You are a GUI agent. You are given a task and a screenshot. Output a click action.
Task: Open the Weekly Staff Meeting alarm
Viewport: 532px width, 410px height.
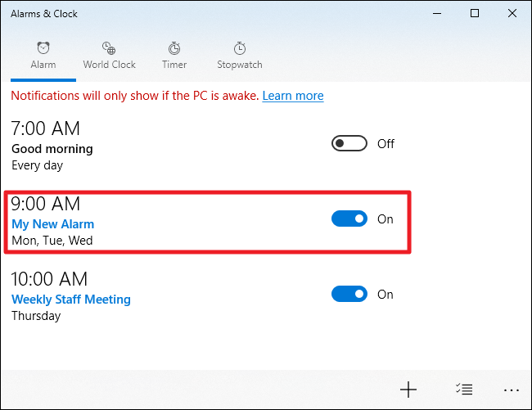(70, 299)
